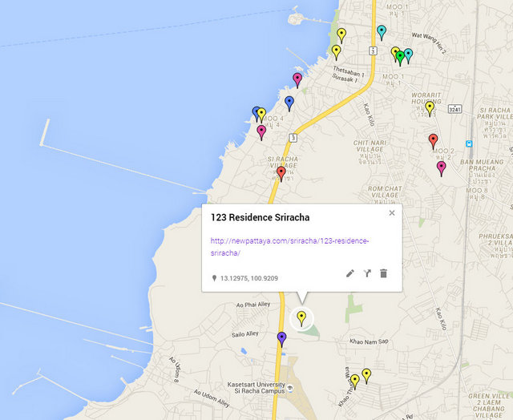The width and height of the screenshot is (513, 420).
Task: Select the yellow marker at Worarit Housing
Action: click(x=430, y=109)
